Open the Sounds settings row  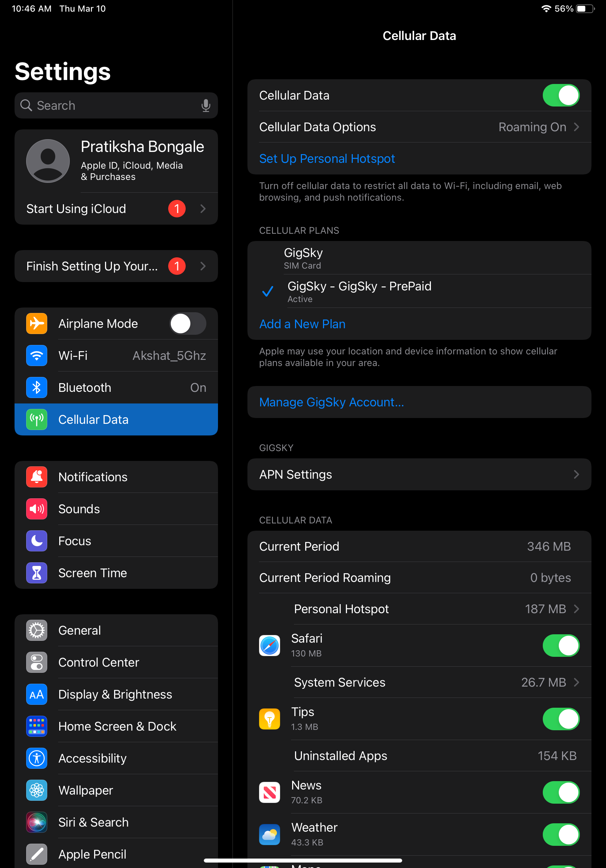(x=116, y=509)
